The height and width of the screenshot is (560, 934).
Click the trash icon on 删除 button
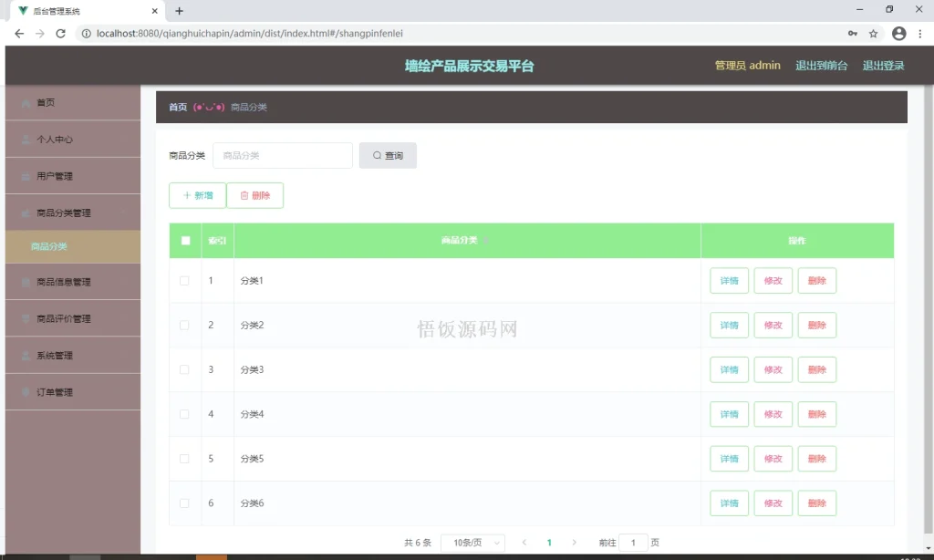244,194
